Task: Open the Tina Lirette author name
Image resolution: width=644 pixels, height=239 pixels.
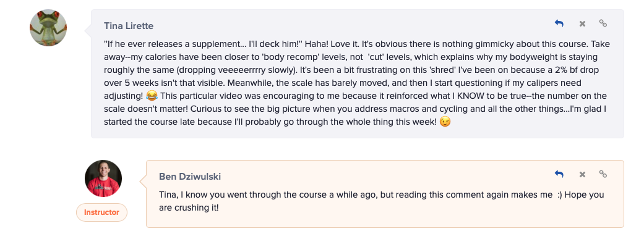Action: (x=129, y=26)
